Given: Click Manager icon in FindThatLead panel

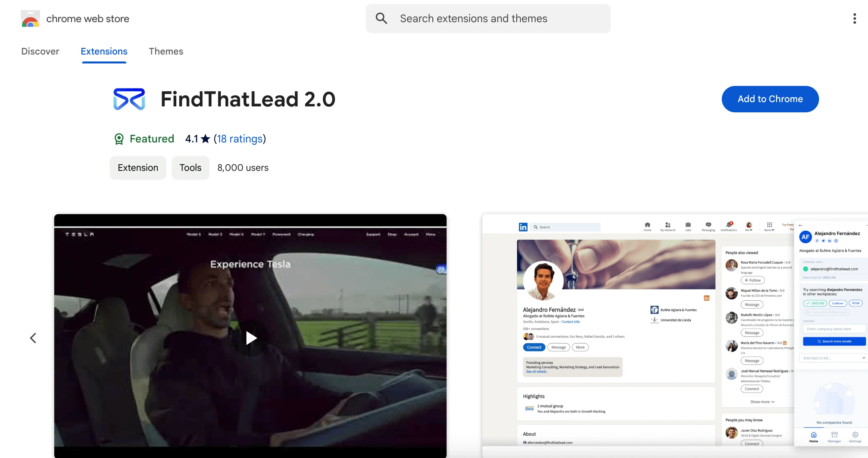Looking at the screenshot, I should pos(834,437).
